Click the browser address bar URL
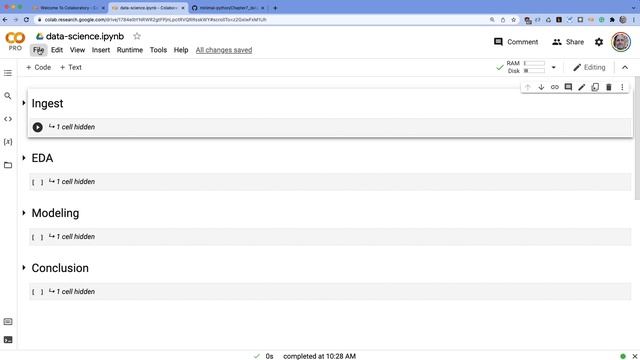640x360 pixels. (156, 20)
